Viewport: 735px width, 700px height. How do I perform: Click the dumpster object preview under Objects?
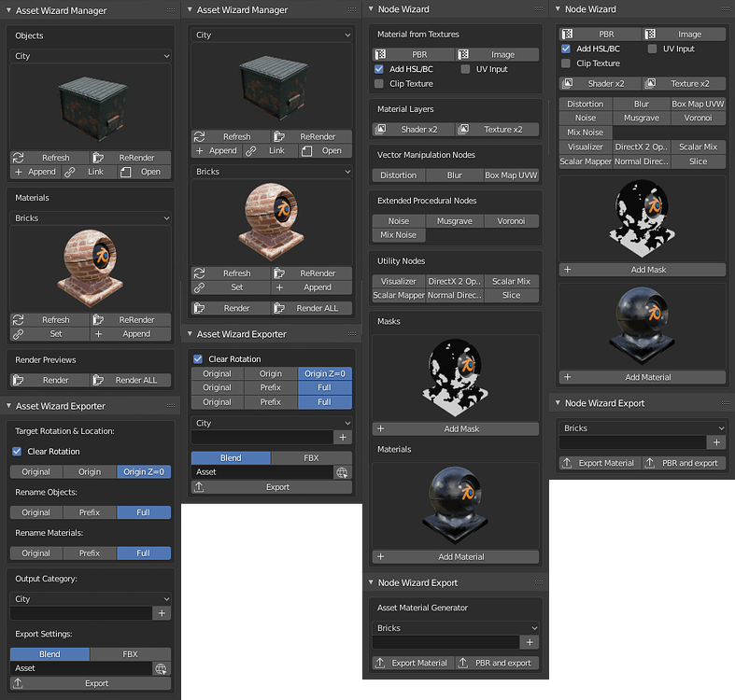tap(91, 107)
